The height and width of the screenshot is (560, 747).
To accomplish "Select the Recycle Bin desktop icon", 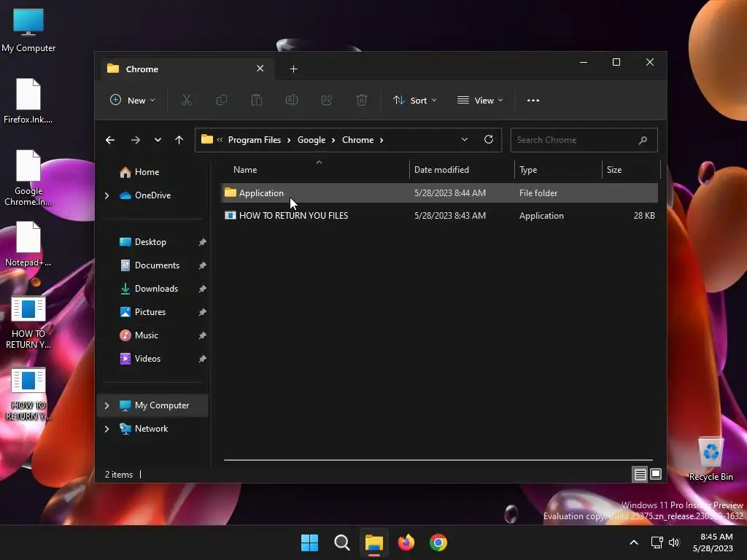I will tap(711, 459).
